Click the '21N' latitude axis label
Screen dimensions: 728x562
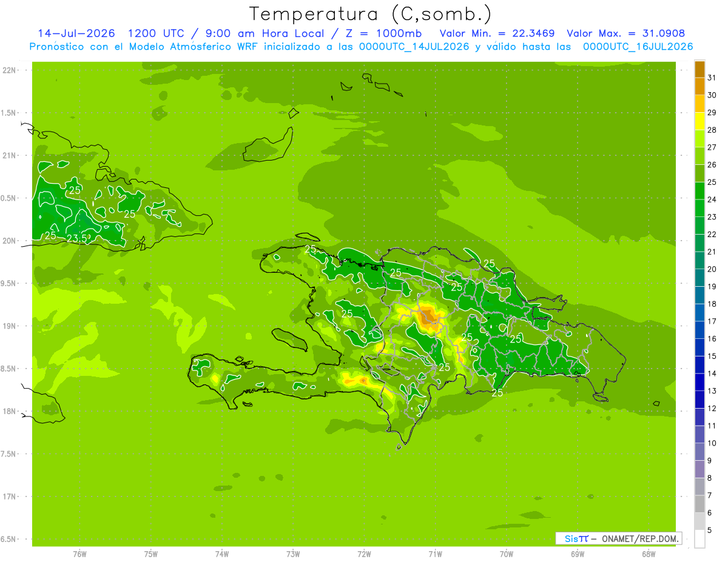tap(10, 155)
